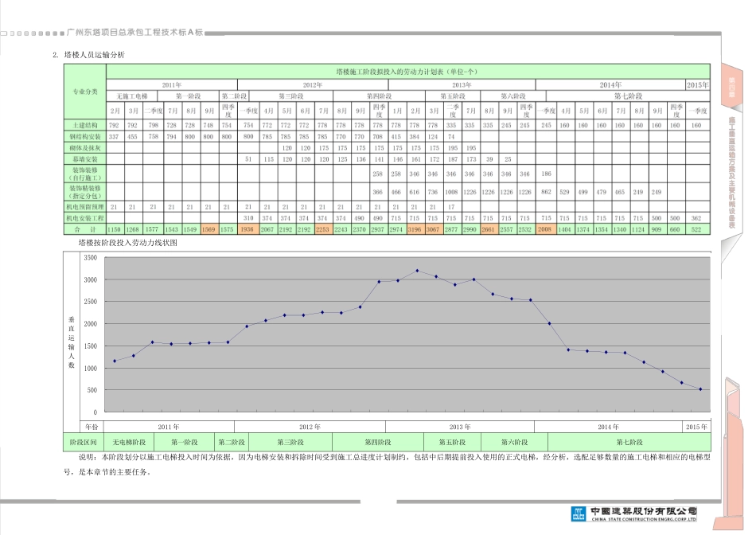The width and height of the screenshot is (756, 535).
Task: Select the orange total cell 1569
Action: tap(208, 229)
